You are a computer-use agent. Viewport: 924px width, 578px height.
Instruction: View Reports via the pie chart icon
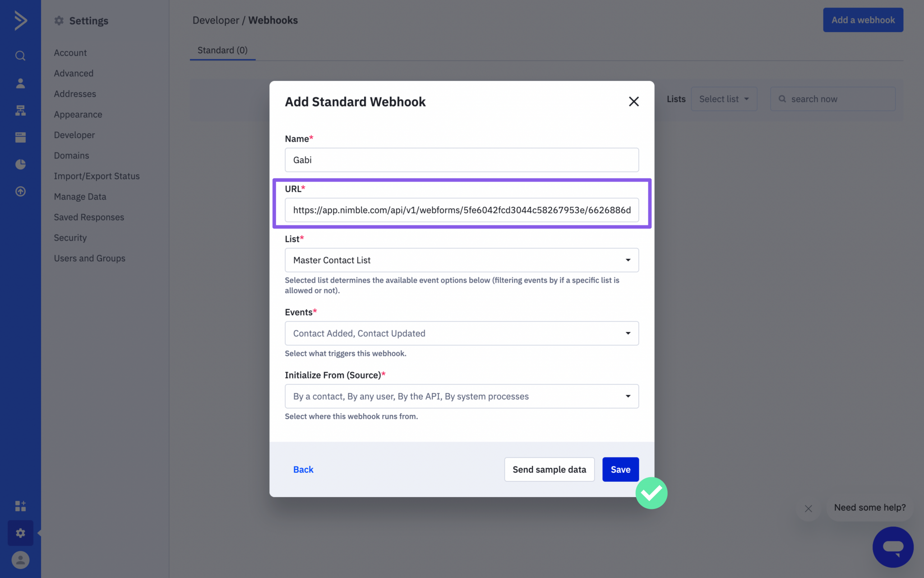click(x=20, y=164)
